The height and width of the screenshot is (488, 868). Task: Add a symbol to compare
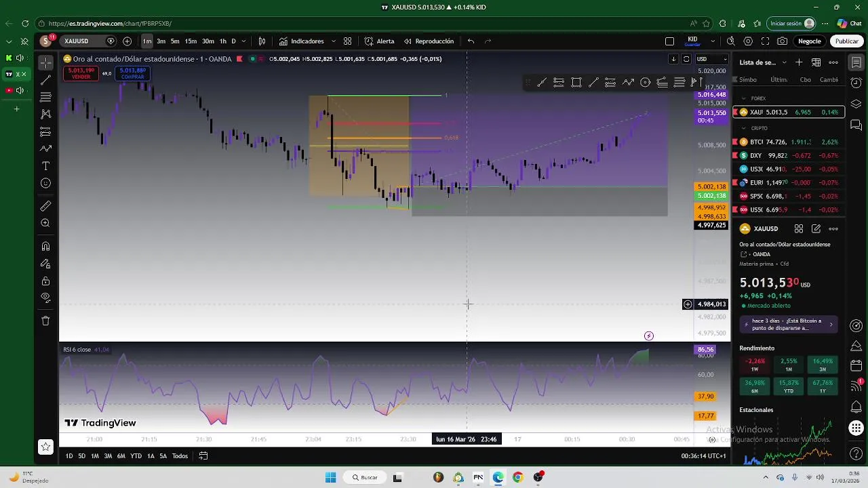tap(127, 41)
